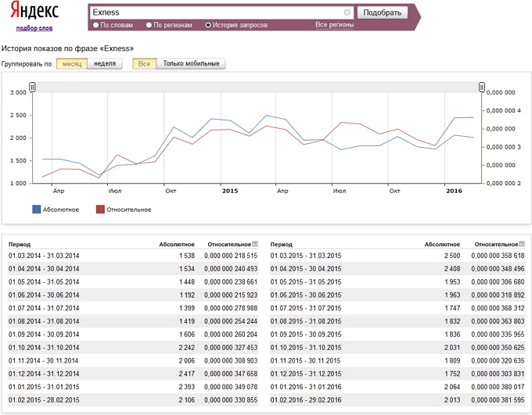Select row 01.01.2015 - 31.01.2015
The height and width of the screenshot is (415, 532).
point(133,387)
